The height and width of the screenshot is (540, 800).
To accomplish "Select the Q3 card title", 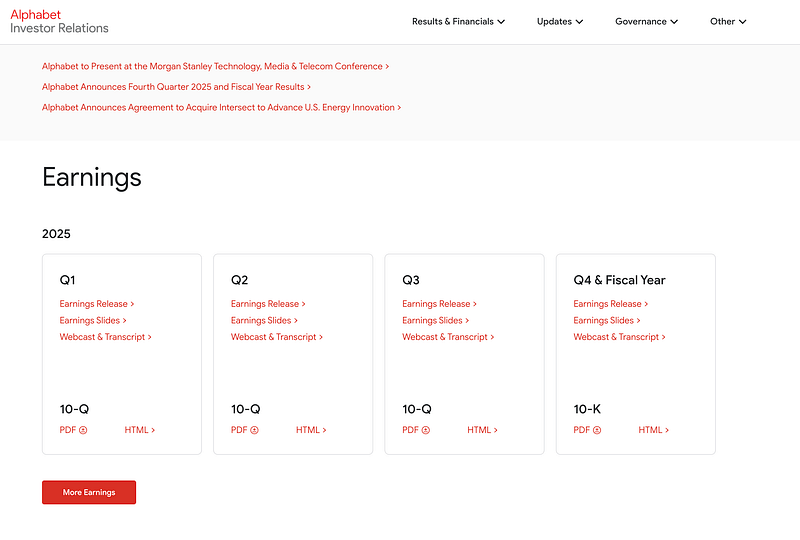I will 411,280.
